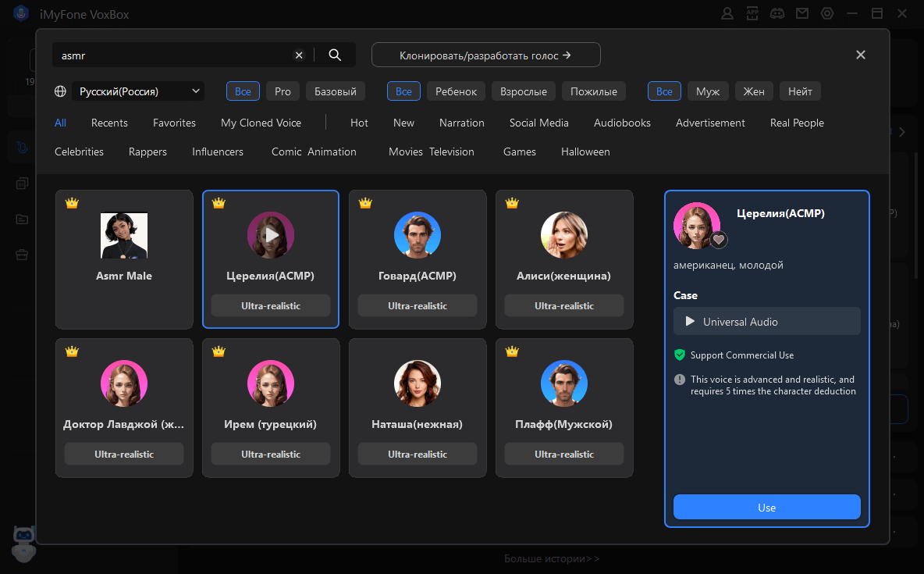924x574 pixels.
Task: Click crown icon on Алиси(женщина) card
Action: (512, 203)
